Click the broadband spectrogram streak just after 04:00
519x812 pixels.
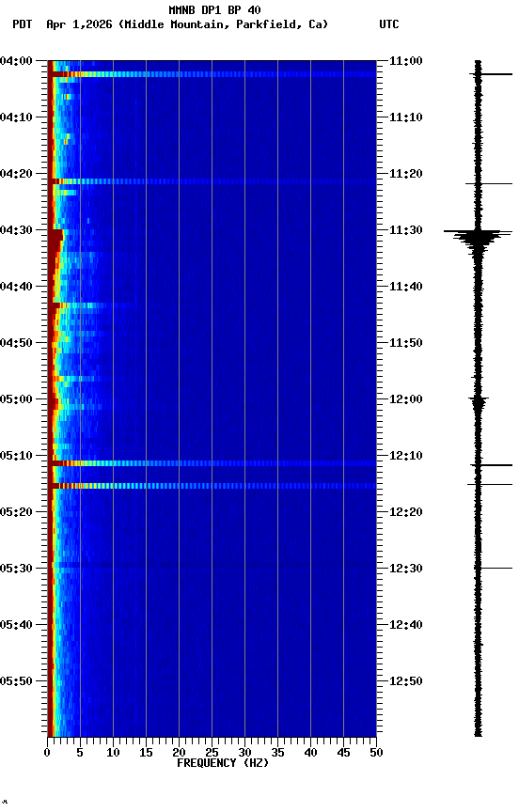click(x=212, y=74)
